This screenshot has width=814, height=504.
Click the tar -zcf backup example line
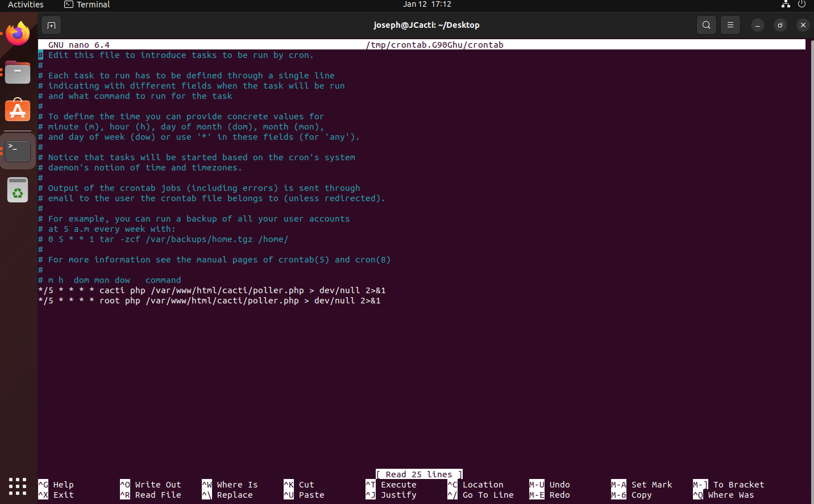click(x=163, y=239)
